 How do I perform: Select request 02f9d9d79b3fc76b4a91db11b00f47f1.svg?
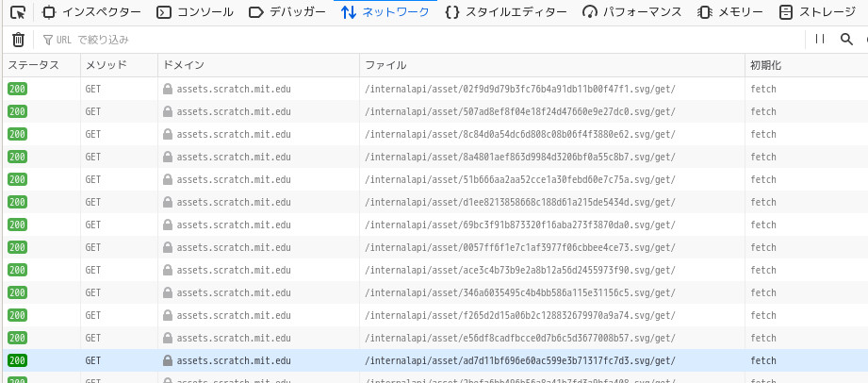coord(435,89)
